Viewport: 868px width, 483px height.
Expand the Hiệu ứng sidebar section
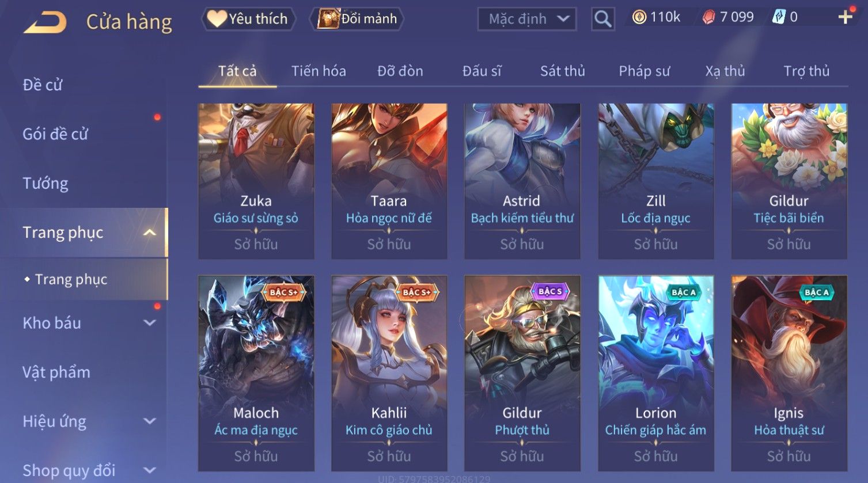pyautogui.click(x=150, y=421)
